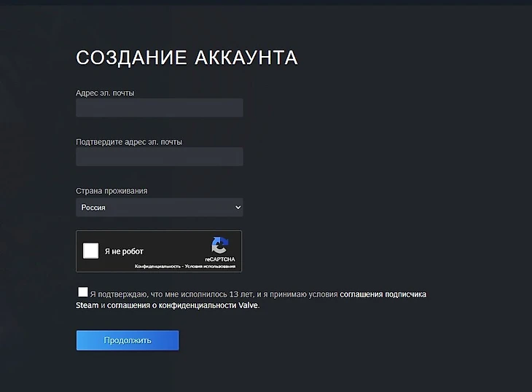Tick the 'Я не робот' reCAPTCHA checkbox
This screenshot has width=532, height=392.
[x=90, y=251]
